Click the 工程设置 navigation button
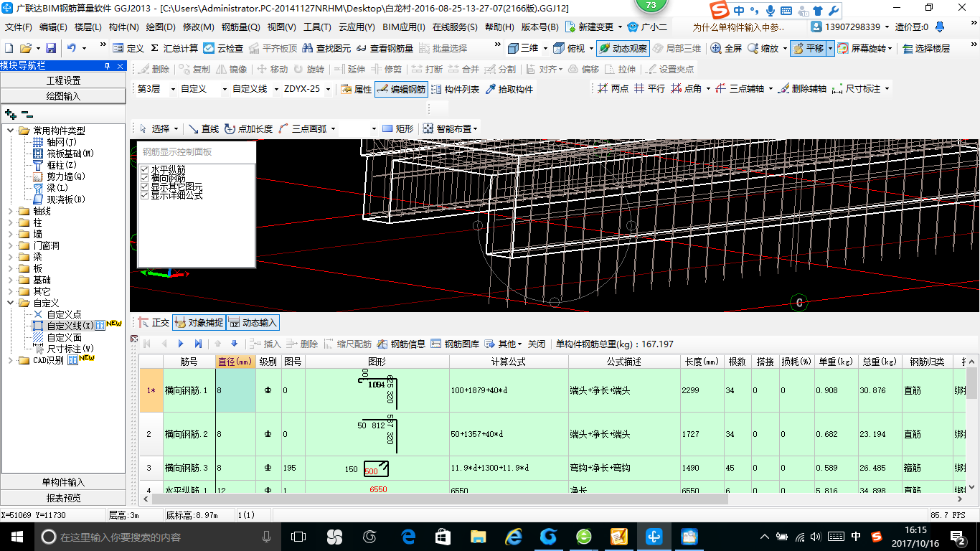The height and width of the screenshot is (551, 980). tap(63, 80)
